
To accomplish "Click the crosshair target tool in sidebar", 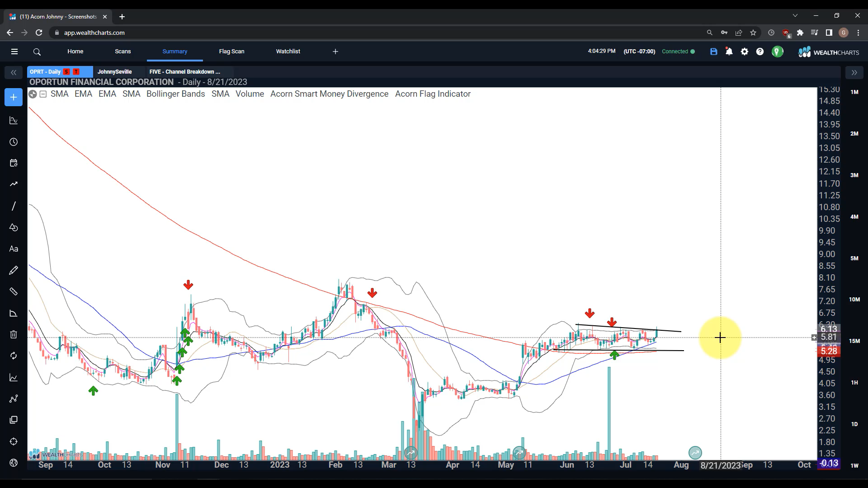I will [x=14, y=441].
